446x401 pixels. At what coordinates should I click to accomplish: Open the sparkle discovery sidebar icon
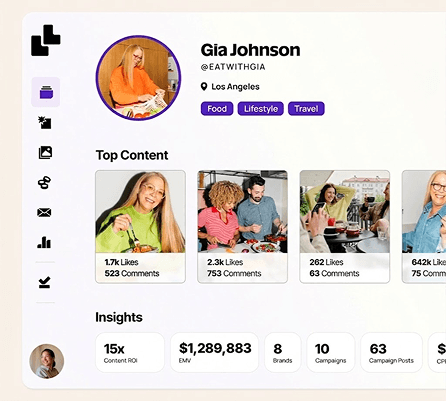[x=45, y=122]
